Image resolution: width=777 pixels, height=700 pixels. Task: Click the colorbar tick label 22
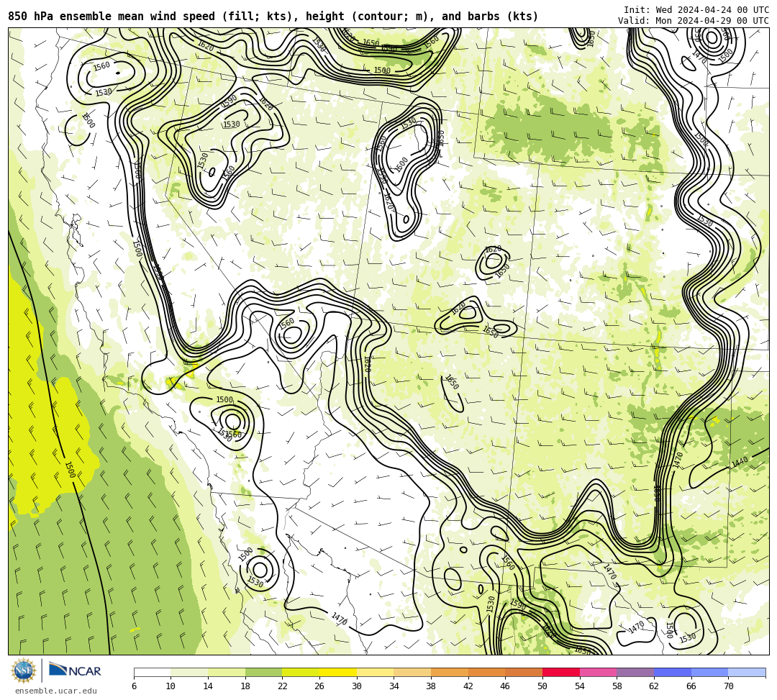[283, 686]
